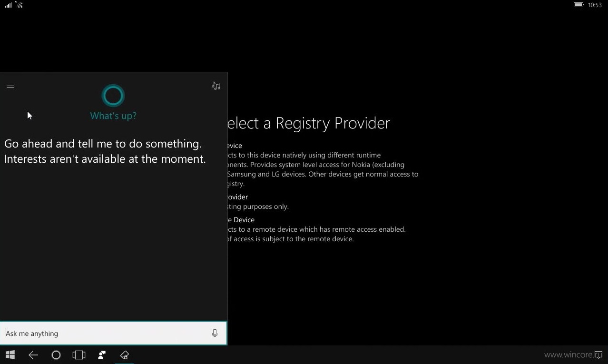
Task: Open the feedback app icon on the taskbar
Action: [102, 355]
